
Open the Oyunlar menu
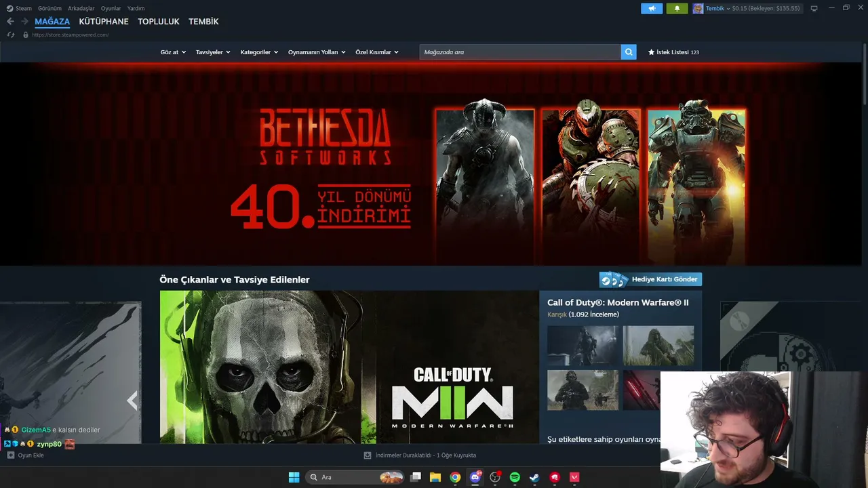point(111,8)
